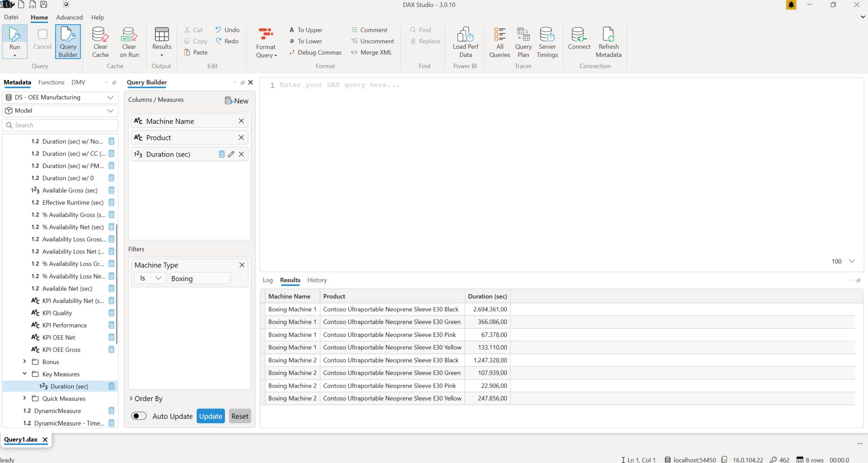The height and width of the screenshot is (463, 868).
Task: Add a New measure in Query Builder
Action: coord(236,101)
